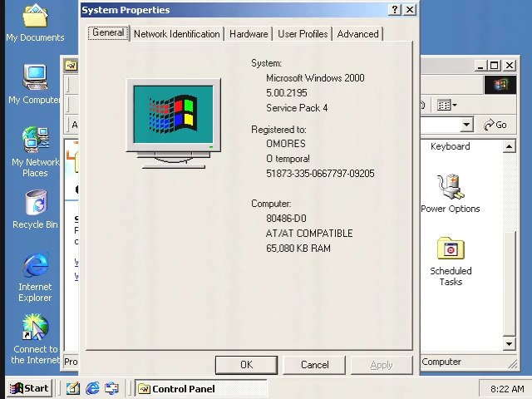Click the System Properties title bar
This screenshot has width=532, height=399.
[x=234, y=10]
